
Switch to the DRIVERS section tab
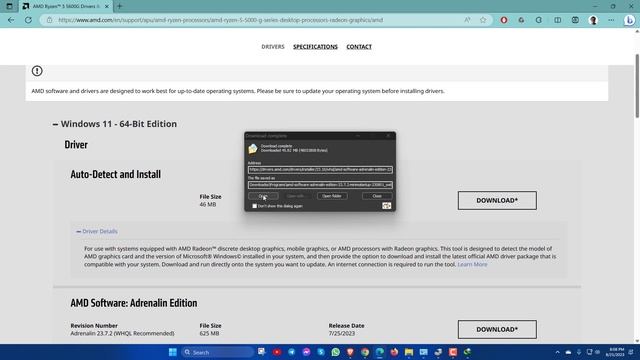click(x=273, y=47)
